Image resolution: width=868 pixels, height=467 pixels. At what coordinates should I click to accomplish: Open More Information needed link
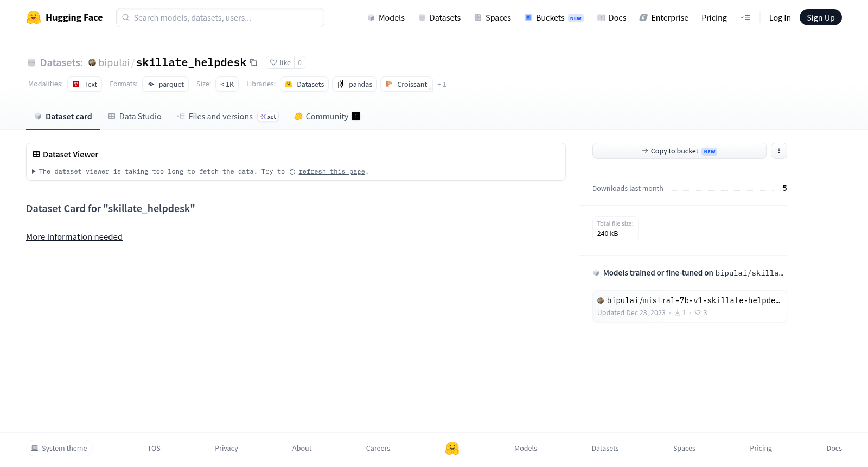coord(74,236)
